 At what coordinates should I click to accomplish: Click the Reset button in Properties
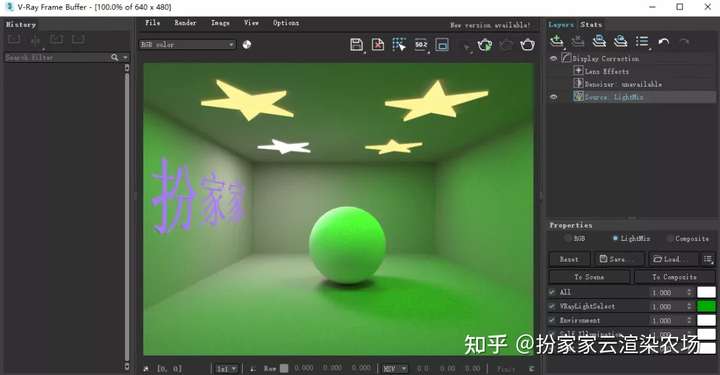tap(569, 259)
